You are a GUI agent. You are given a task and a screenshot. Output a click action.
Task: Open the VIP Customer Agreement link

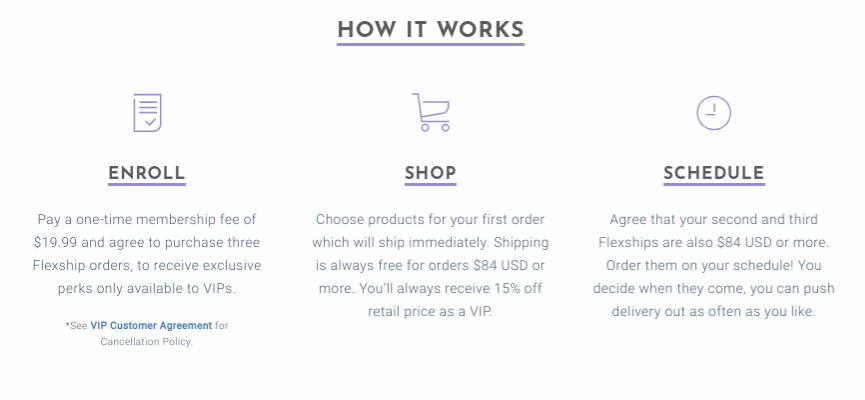pos(151,326)
